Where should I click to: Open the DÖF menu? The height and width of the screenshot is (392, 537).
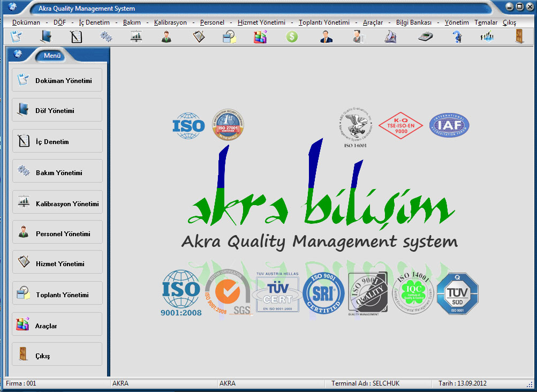(x=59, y=22)
